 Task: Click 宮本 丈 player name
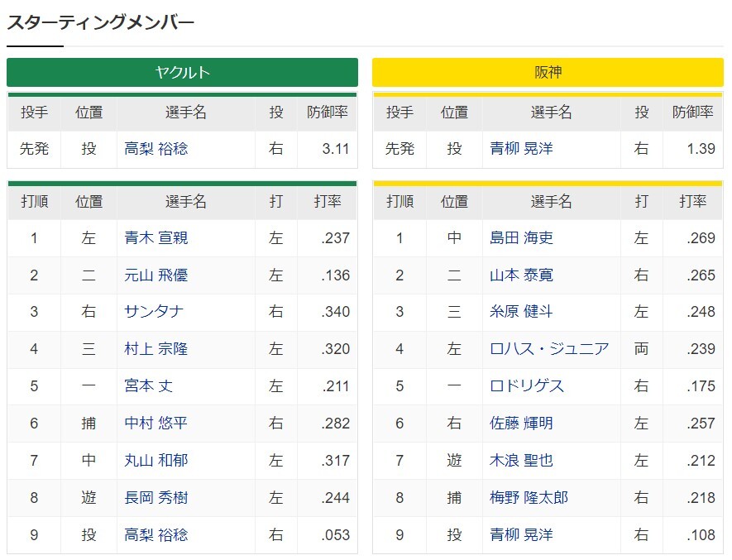pyautogui.click(x=148, y=385)
